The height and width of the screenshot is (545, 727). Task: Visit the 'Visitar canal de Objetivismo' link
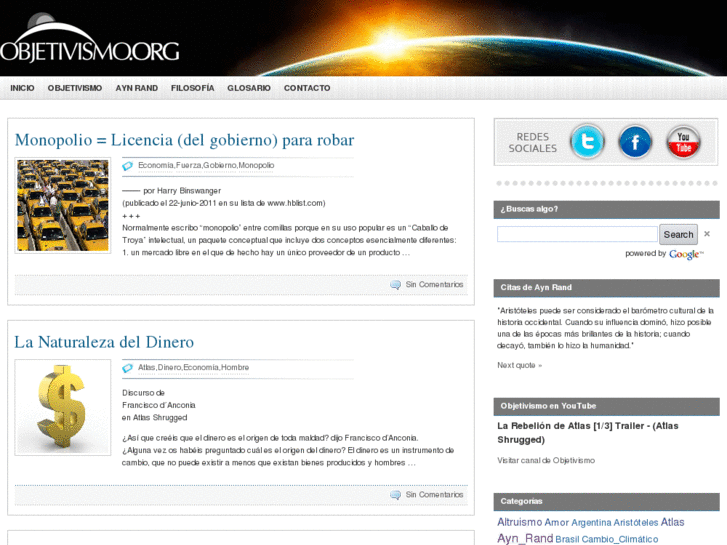click(546, 460)
